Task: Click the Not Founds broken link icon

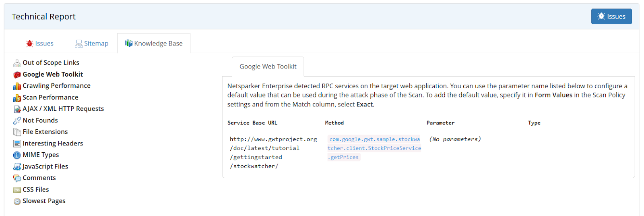Action: coord(17,120)
